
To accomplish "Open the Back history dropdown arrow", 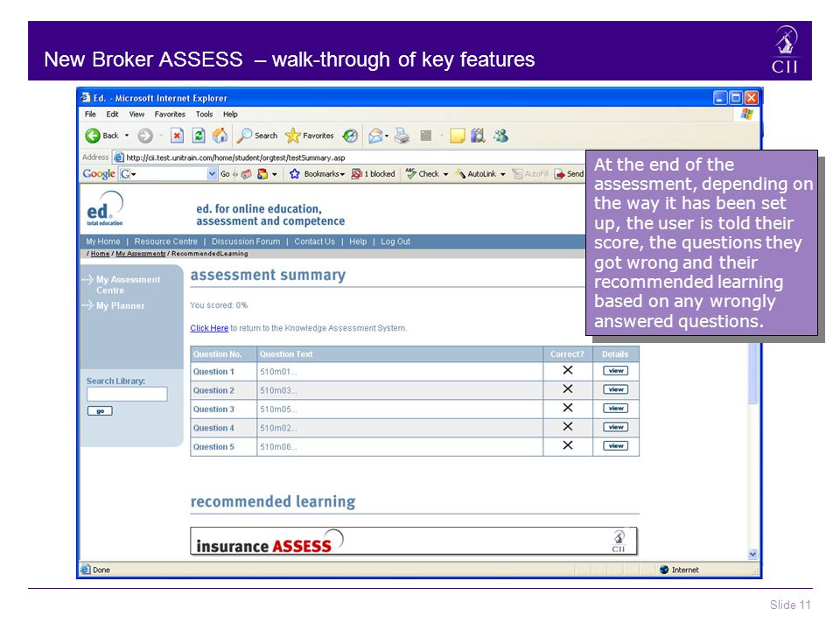I will coord(127,136).
